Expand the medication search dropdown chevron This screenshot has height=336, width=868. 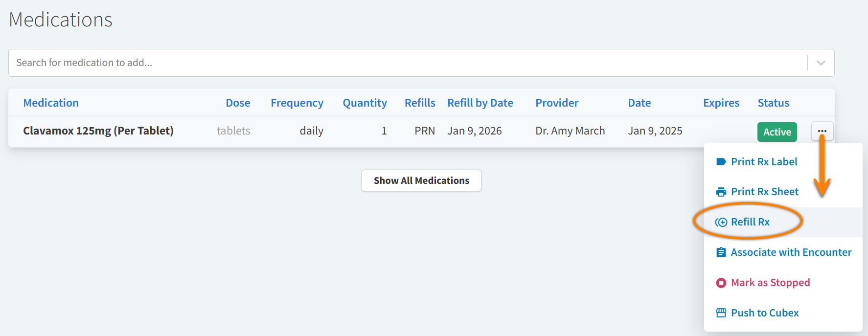(821, 63)
